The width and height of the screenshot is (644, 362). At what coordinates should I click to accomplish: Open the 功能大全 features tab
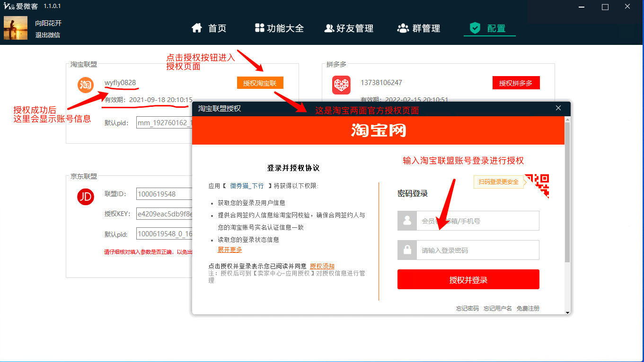point(279,28)
